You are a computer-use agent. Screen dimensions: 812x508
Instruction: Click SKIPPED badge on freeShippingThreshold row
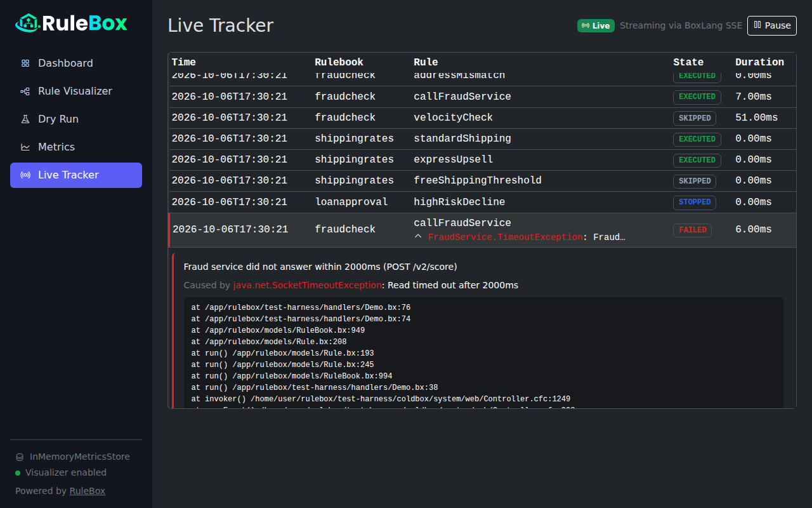tap(695, 181)
